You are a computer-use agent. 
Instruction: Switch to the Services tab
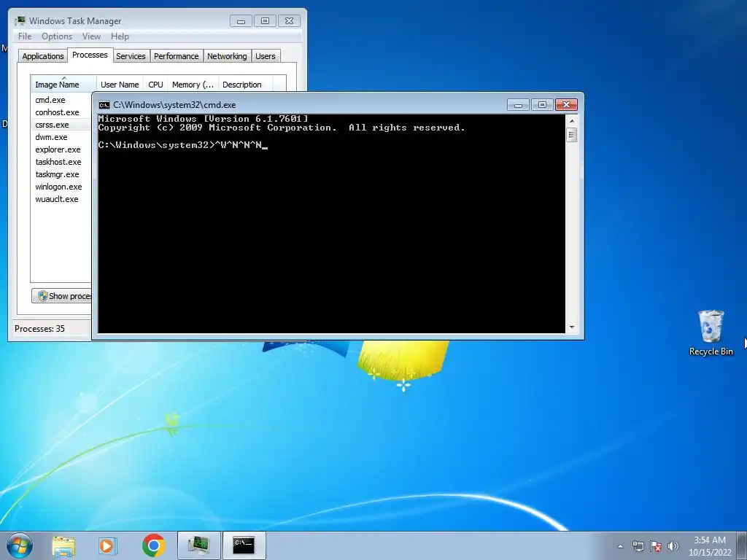coord(131,56)
